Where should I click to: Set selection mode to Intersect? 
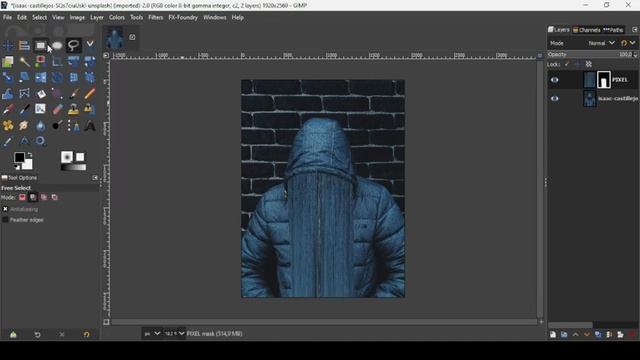54,197
